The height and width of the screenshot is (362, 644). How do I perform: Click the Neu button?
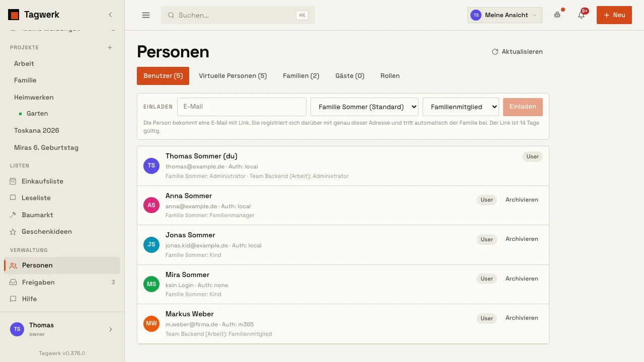coord(614,15)
